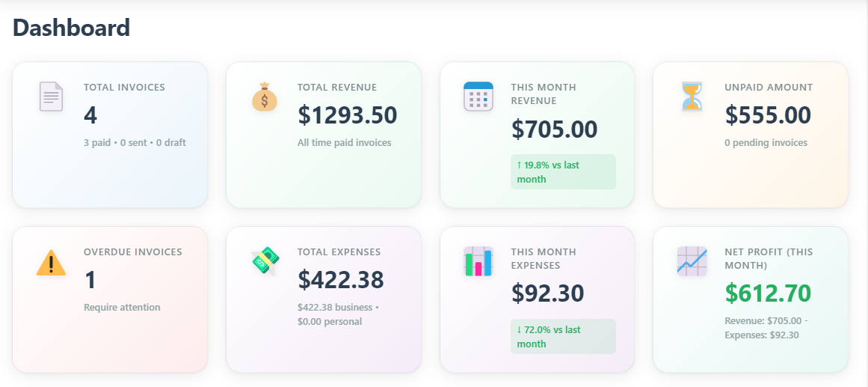Click the Require attention text
This screenshot has width=868, height=387.
(122, 308)
